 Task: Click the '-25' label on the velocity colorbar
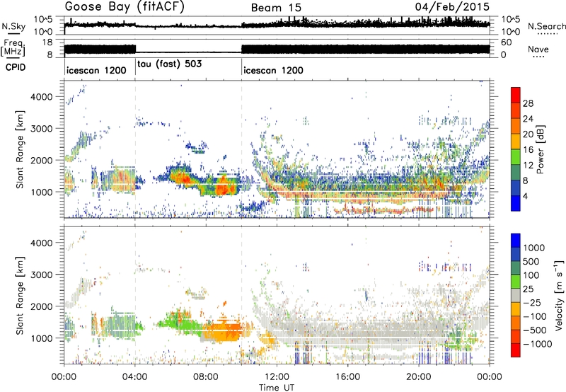point(532,302)
